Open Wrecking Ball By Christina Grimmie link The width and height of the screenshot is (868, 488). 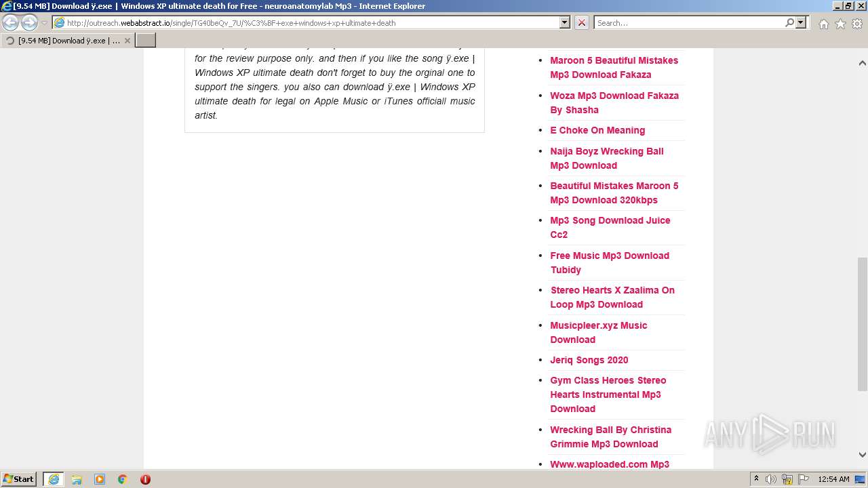pyautogui.click(x=610, y=436)
